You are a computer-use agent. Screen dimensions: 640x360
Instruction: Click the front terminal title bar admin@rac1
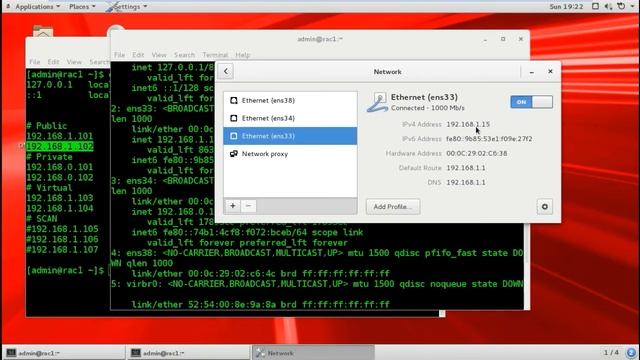(x=320, y=39)
